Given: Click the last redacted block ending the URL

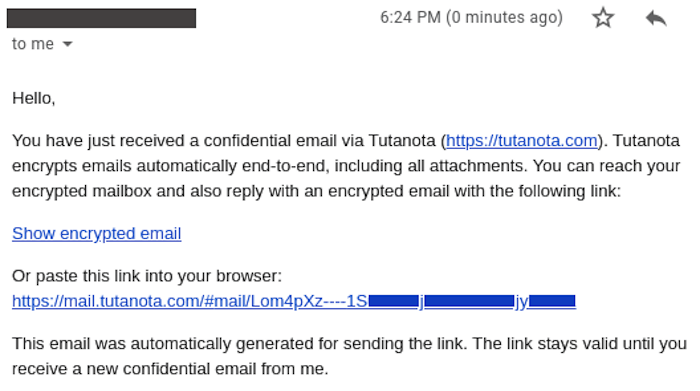Looking at the screenshot, I should pos(552,301).
